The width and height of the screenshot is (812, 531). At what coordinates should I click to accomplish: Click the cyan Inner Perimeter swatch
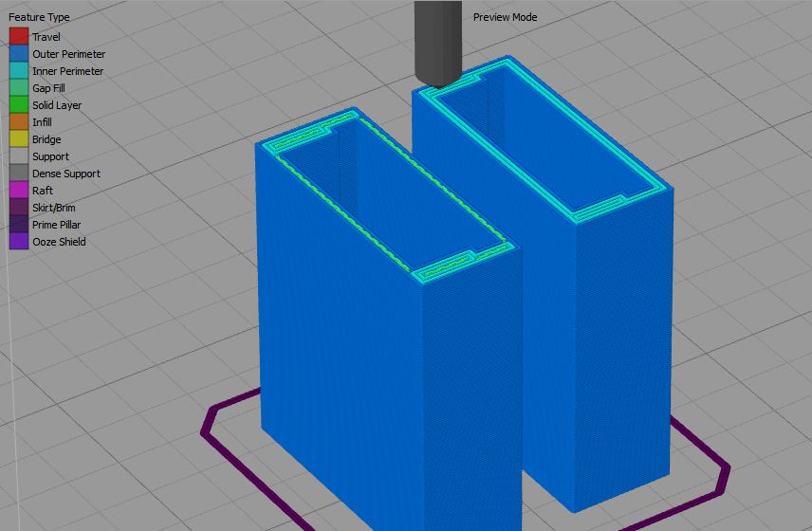[19, 70]
